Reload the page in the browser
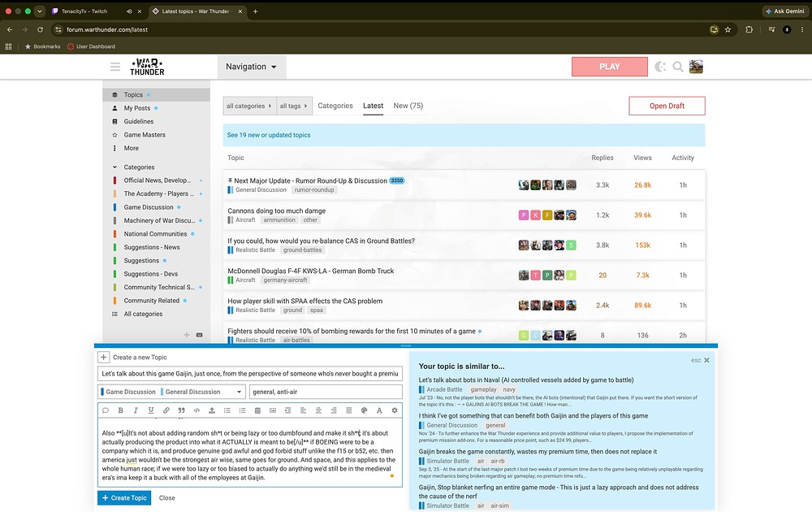The height and width of the screenshot is (512, 812). [40, 29]
